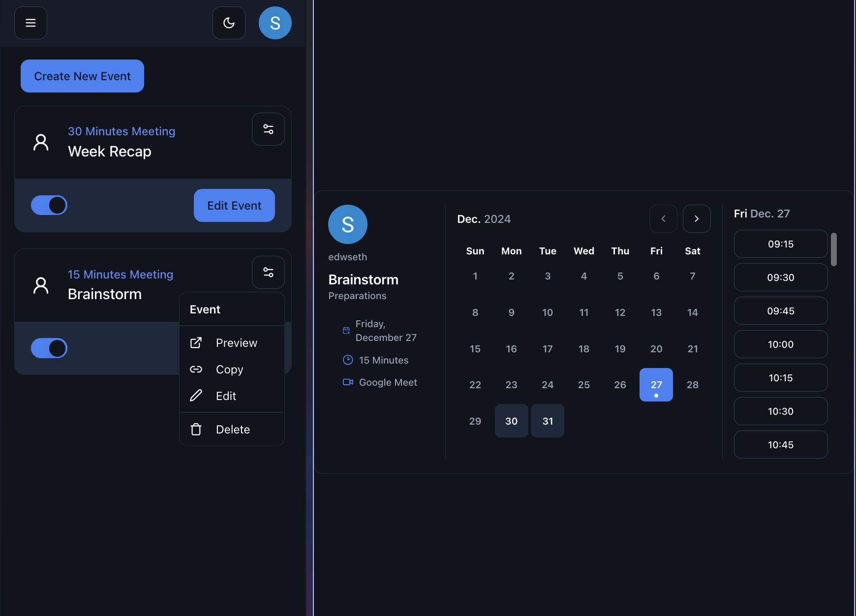Click Create New Event button
Viewport: 856px width, 616px height.
click(x=82, y=76)
